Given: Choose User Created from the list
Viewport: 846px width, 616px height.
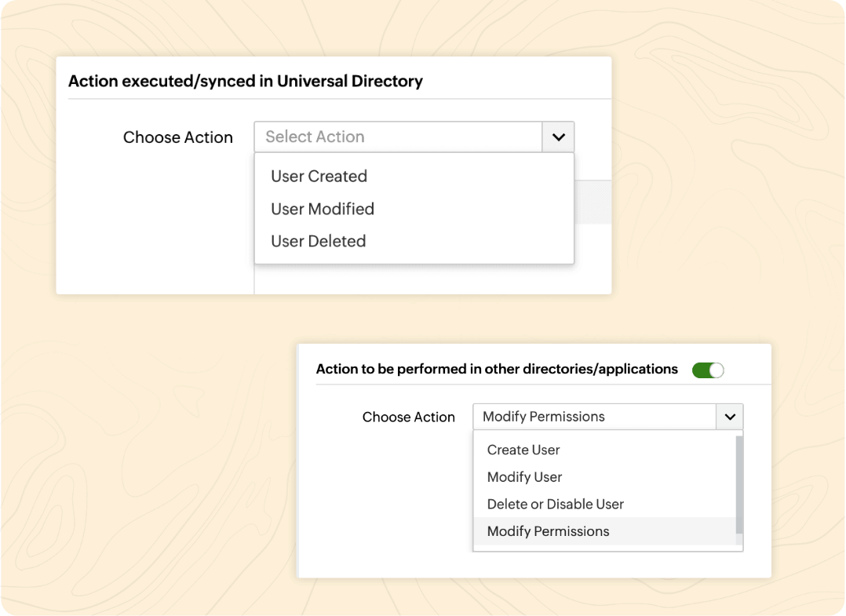Looking at the screenshot, I should (319, 177).
